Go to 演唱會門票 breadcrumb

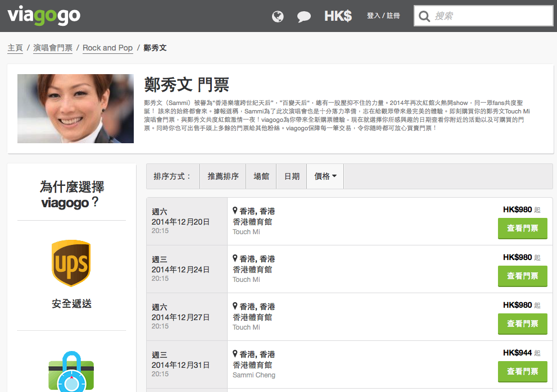pos(53,48)
